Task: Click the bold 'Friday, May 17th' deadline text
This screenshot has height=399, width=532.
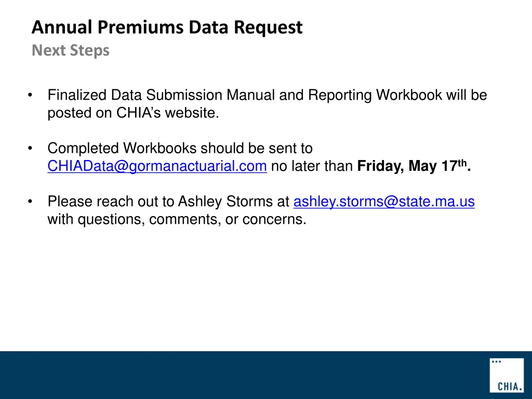Action: 414,166
